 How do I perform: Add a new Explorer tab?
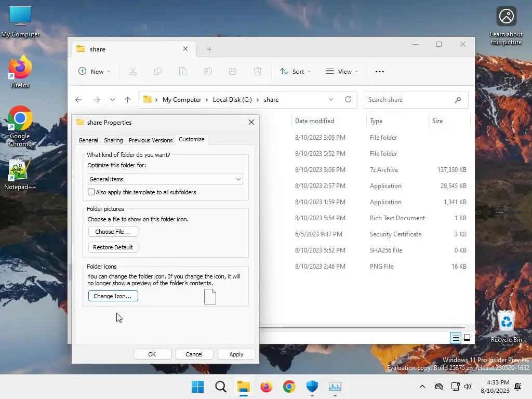pyautogui.click(x=209, y=49)
